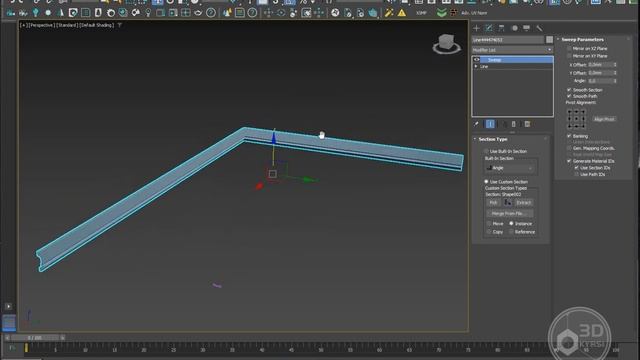Select the Copy radio option
640x360 pixels.
pos(489,232)
